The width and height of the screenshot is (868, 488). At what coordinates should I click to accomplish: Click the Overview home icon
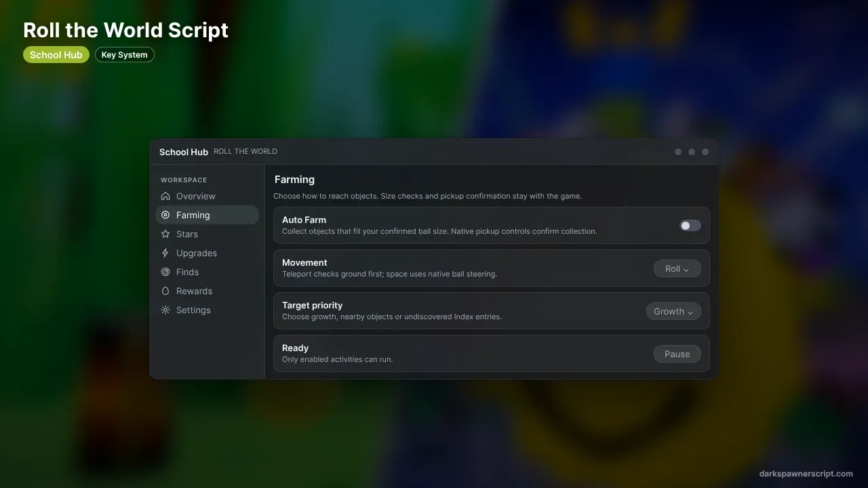click(165, 196)
